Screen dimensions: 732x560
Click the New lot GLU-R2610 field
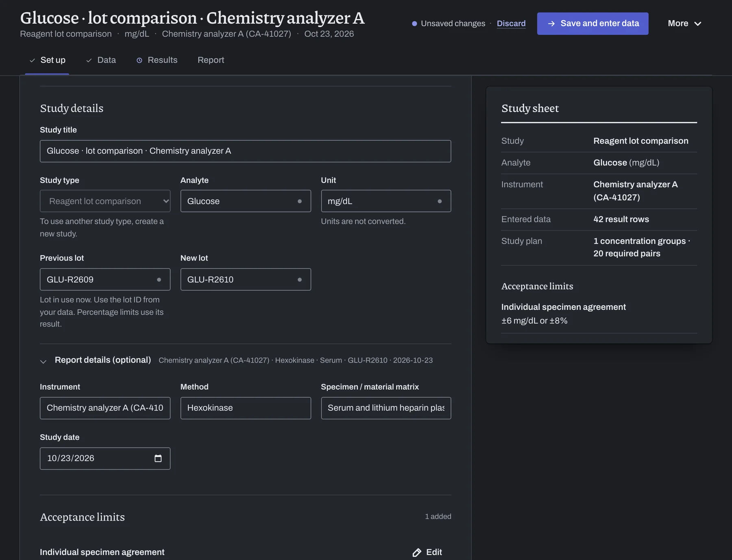click(x=246, y=280)
